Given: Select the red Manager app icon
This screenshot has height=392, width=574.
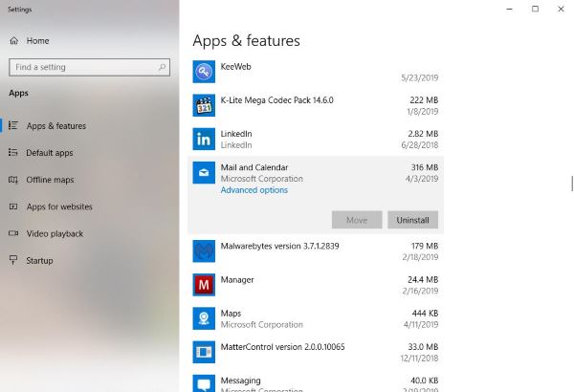Looking at the screenshot, I should click(x=204, y=285).
